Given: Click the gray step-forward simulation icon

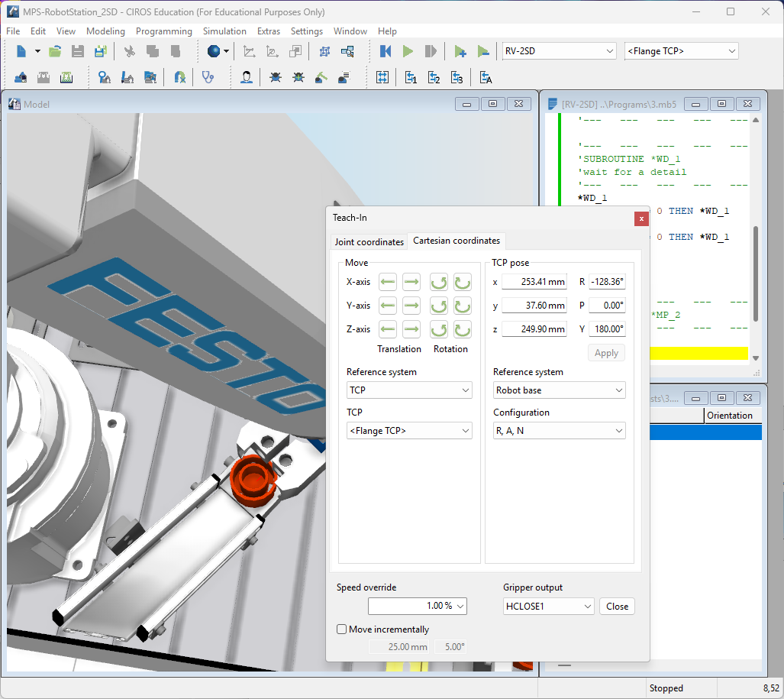Looking at the screenshot, I should (431, 51).
